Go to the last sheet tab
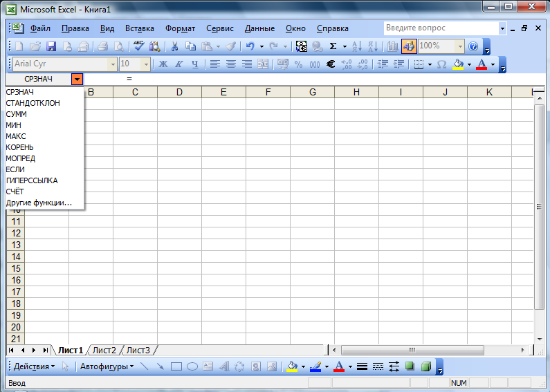550x392 pixels. coord(45,351)
